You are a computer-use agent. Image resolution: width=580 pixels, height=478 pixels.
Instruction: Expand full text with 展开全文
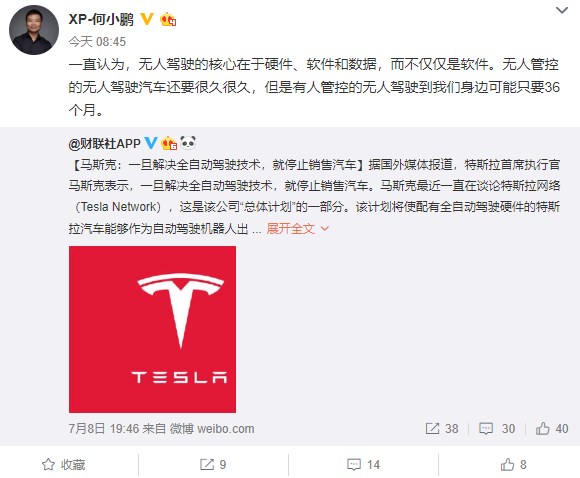tap(290, 229)
